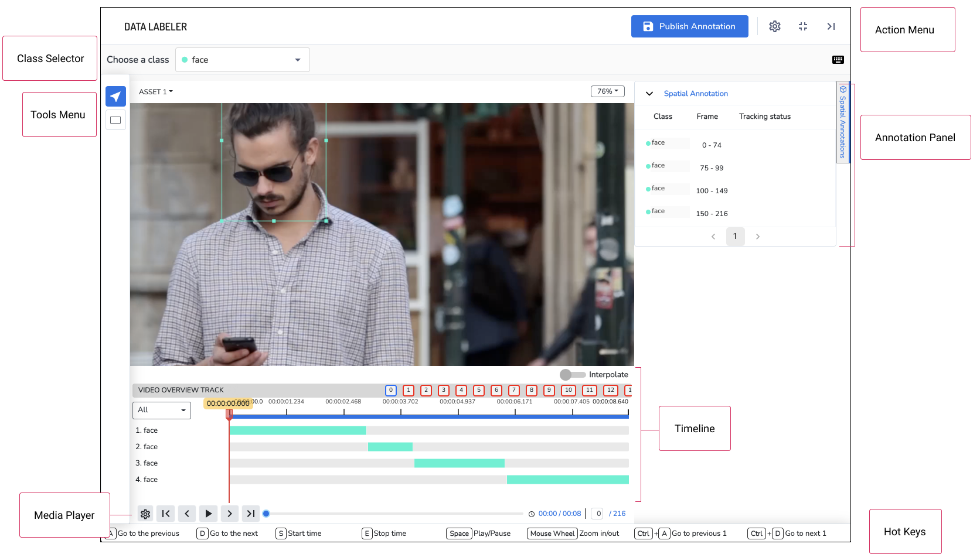Select the face annotation with frames 100 - 149
Screen dimensions: 980x554
point(735,190)
